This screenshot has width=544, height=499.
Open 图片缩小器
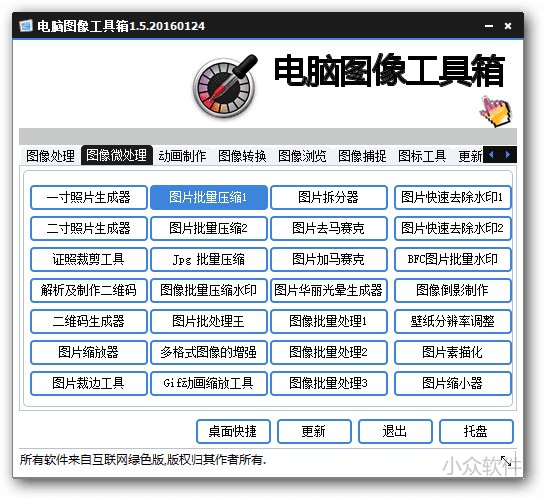452,383
